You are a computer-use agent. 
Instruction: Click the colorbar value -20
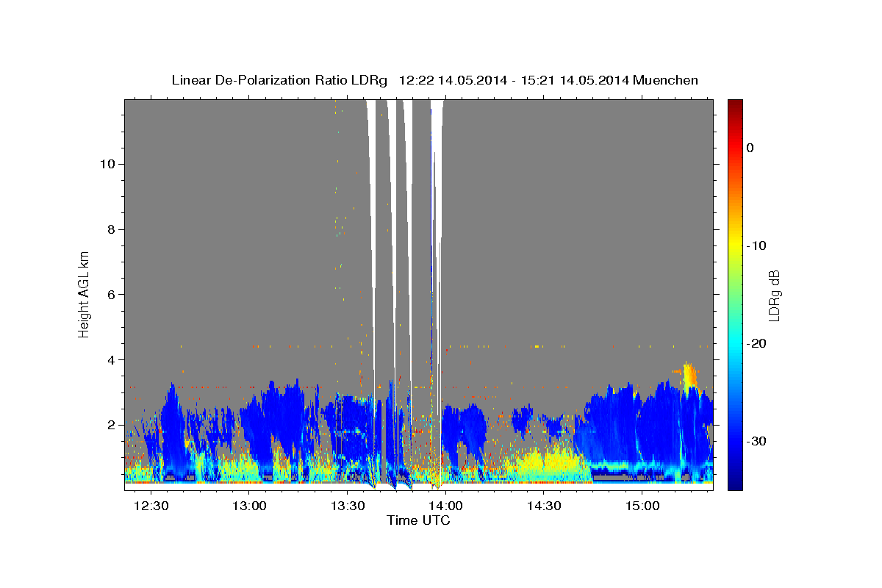pos(756,343)
